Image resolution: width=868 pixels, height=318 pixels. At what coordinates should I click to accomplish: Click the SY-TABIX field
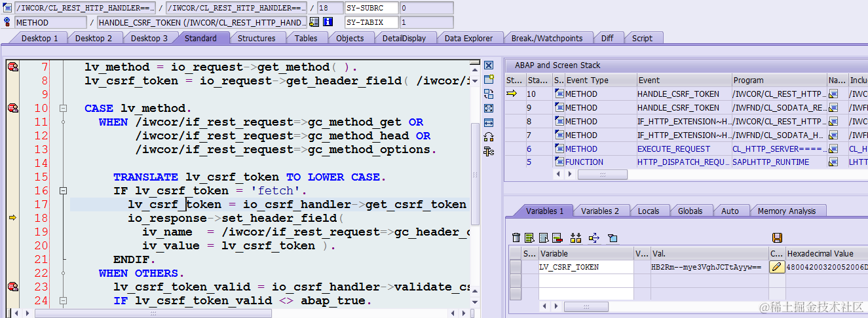click(372, 22)
